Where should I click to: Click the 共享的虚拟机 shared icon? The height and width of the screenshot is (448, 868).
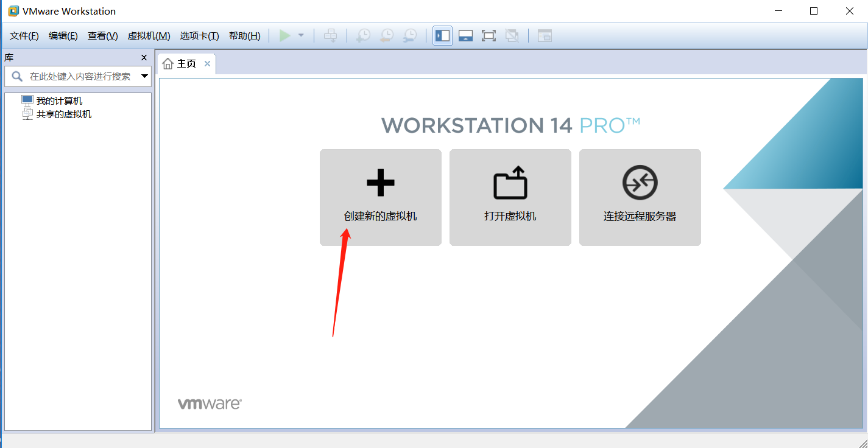pyautogui.click(x=27, y=114)
